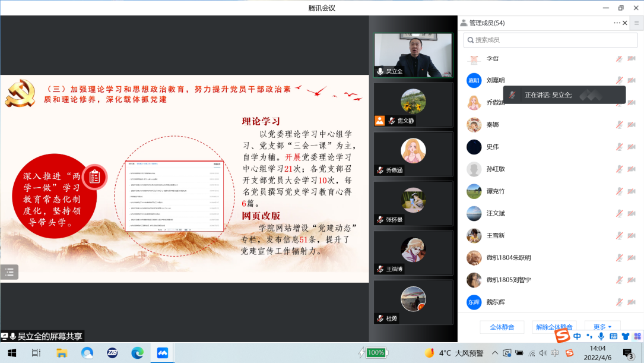The height and width of the screenshot is (363, 644).
Task: Open Microsoft Edge from the taskbar
Action: point(137,352)
